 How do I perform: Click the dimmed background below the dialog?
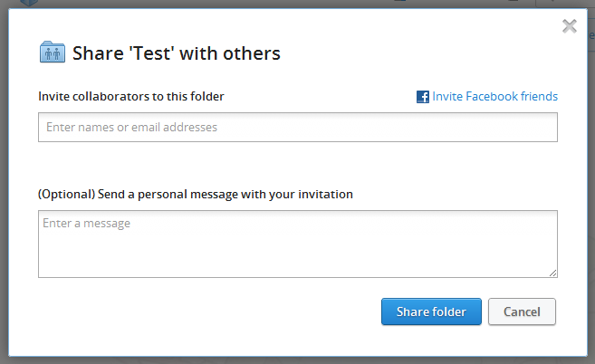click(x=297, y=359)
